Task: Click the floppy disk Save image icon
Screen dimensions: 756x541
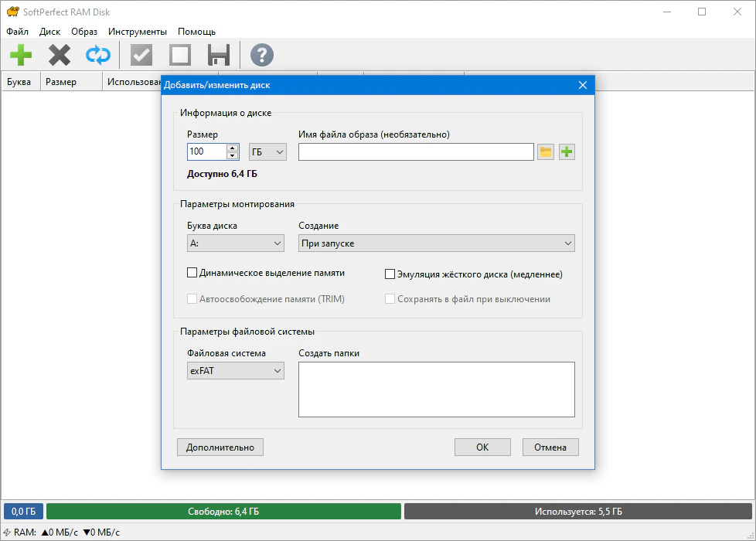Action: [x=219, y=55]
